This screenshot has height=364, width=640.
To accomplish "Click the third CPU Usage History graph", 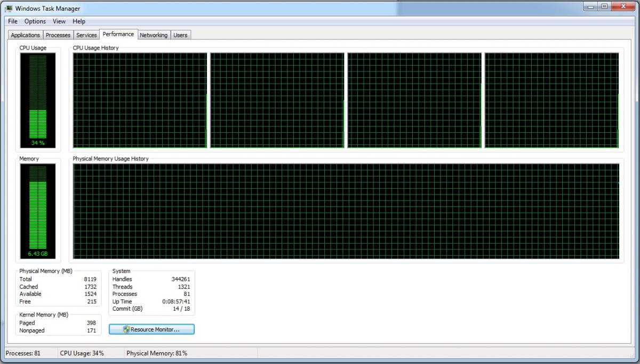I will point(414,100).
